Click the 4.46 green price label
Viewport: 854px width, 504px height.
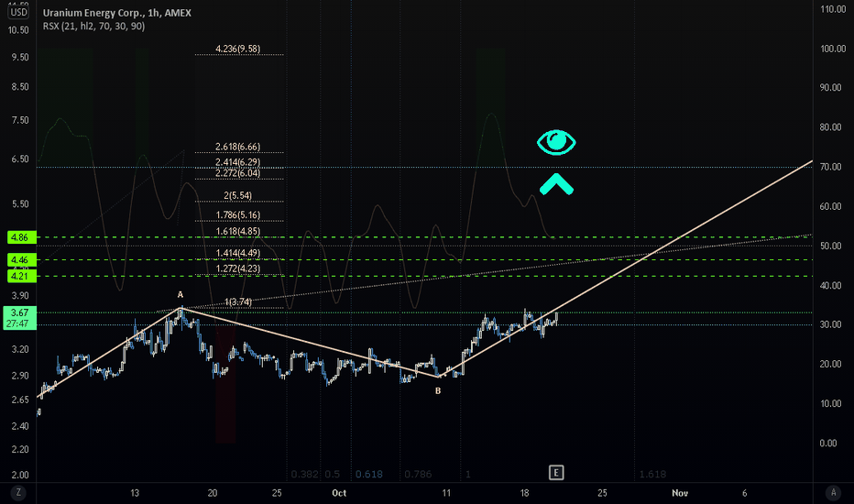coord(22,260)
